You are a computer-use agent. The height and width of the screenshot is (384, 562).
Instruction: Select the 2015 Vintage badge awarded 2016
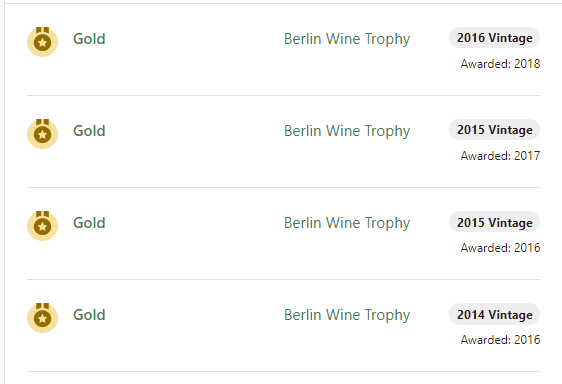point(495,222)
